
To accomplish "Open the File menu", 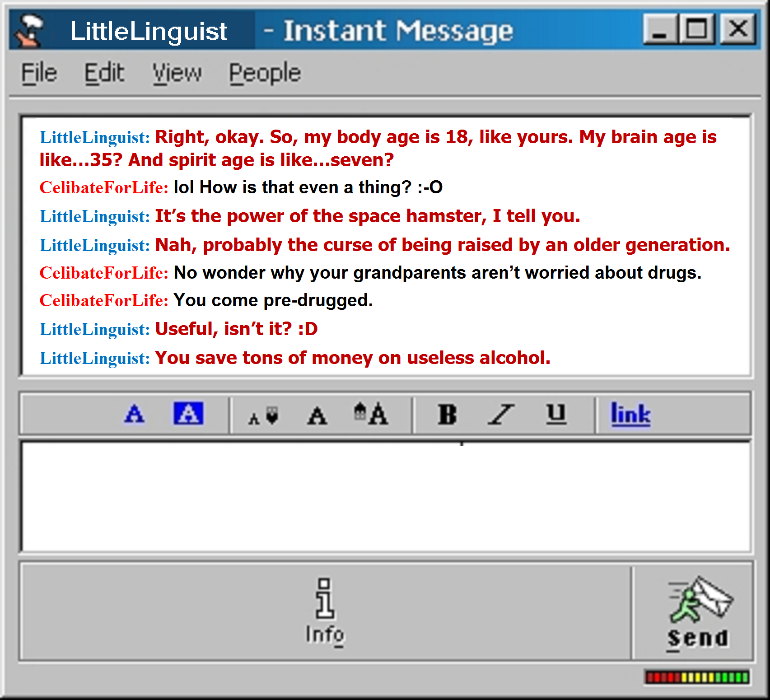I will point(39,73).
